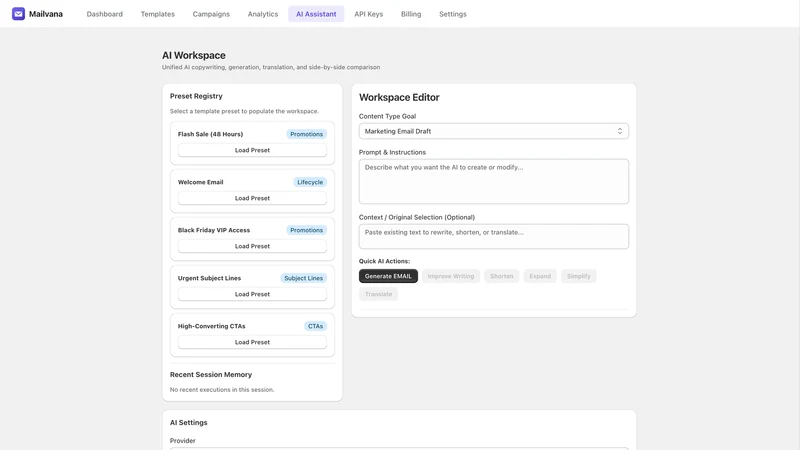
Task: Click the Translate quick action
Action: [x=379, y=294]
